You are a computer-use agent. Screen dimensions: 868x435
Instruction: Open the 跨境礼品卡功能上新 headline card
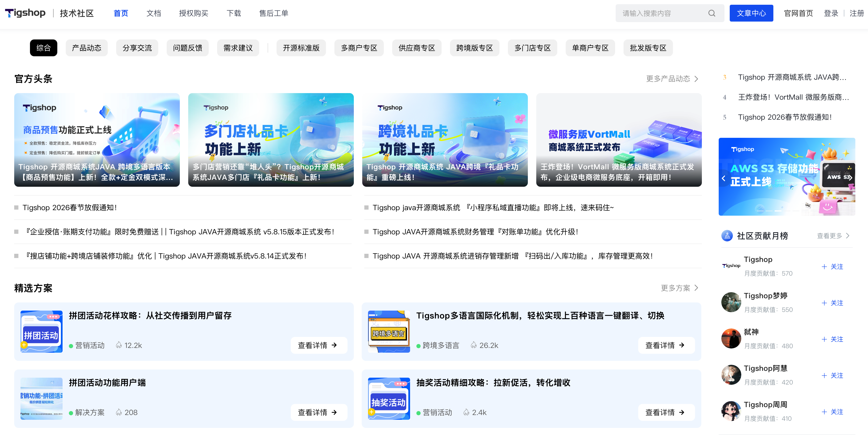click(x=445, y=140)
